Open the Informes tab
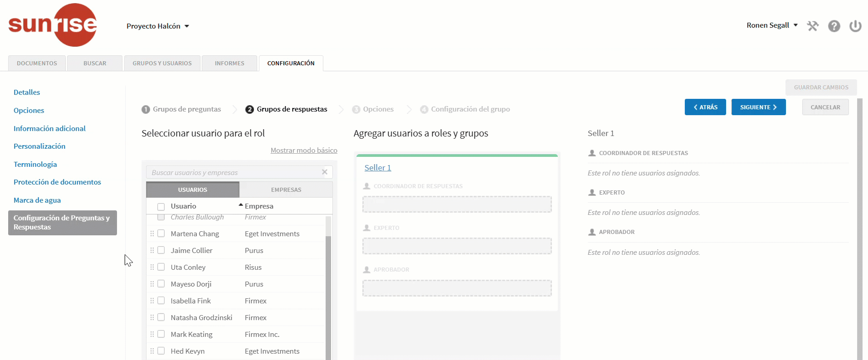 pos(229,63)
